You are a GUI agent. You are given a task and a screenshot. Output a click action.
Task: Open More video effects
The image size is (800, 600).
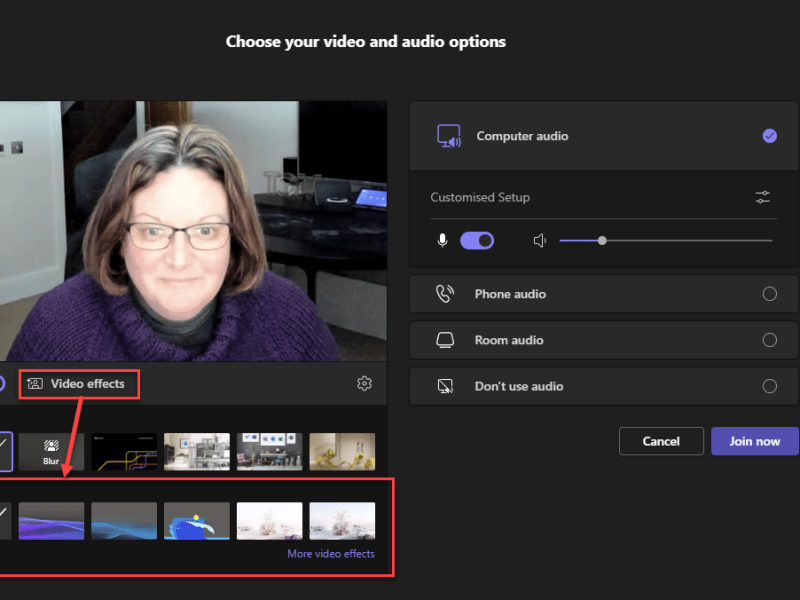click(x=331, y=552)
